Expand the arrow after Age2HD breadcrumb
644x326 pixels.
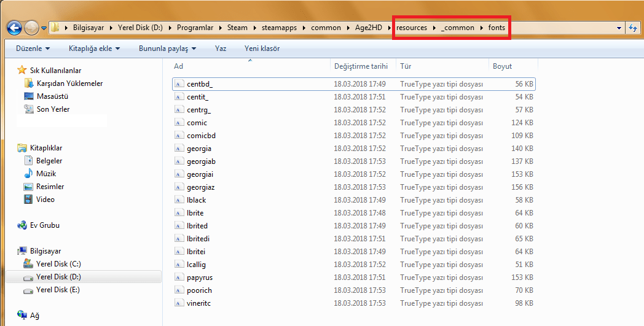390,28
